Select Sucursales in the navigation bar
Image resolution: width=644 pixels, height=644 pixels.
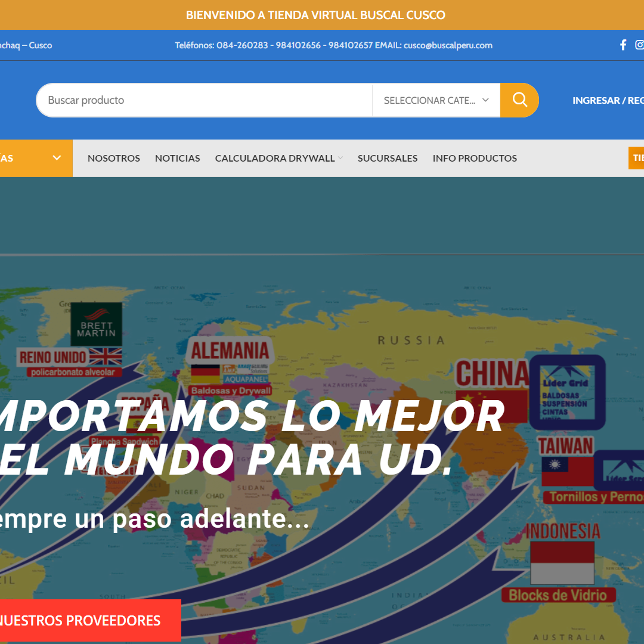coord(388,158)
